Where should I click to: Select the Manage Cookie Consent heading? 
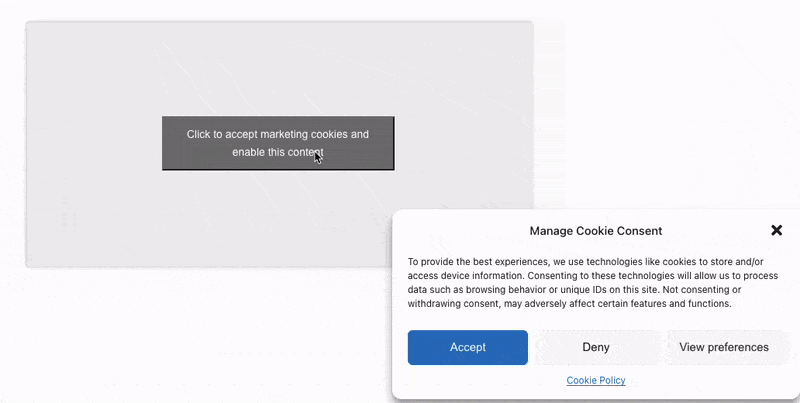[595, 231]
